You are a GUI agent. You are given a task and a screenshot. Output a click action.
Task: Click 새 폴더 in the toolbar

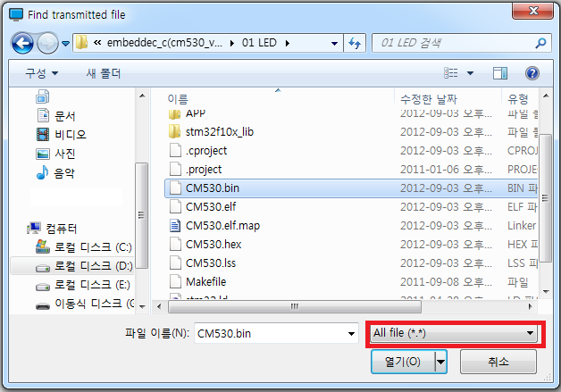click(x=104, y=73)
